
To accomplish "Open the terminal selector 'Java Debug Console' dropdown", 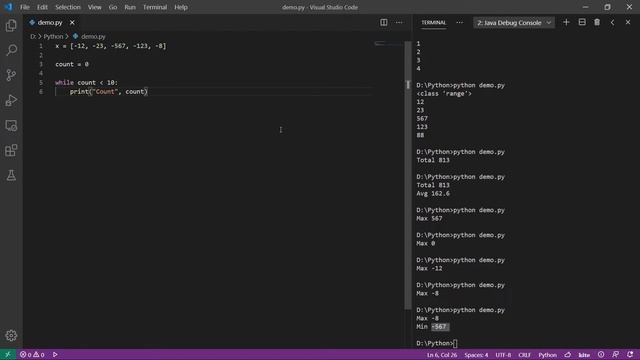I will [514, 23].
